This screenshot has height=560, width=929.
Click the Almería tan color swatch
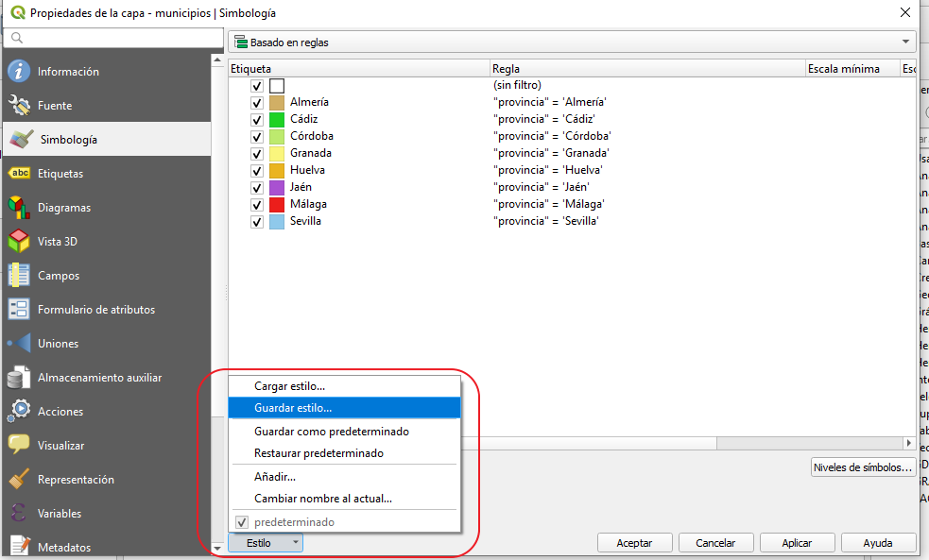277,102
